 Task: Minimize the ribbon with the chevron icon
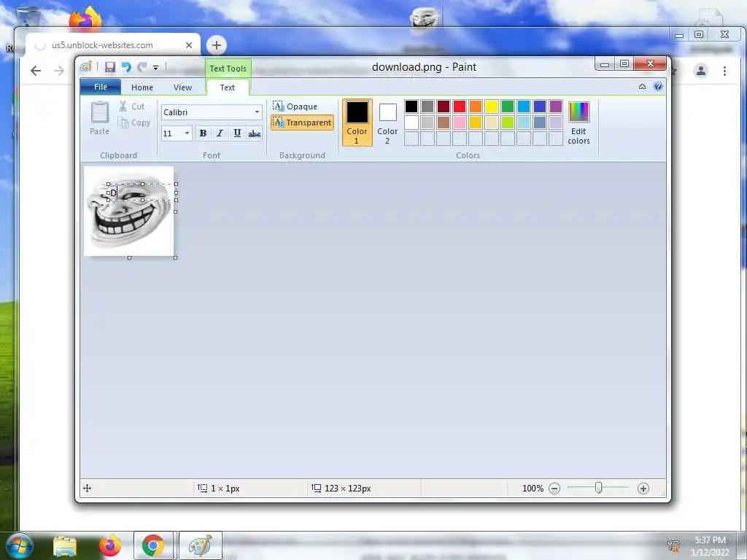click(x=642, y=87)
